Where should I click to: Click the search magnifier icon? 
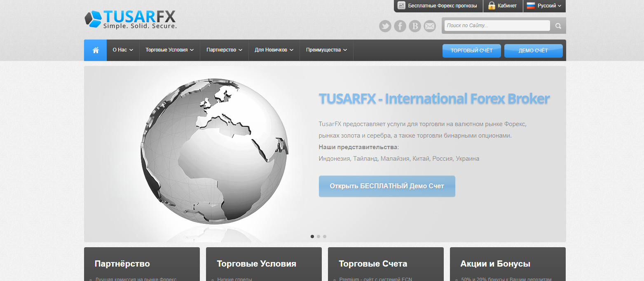tap(558, 26)
